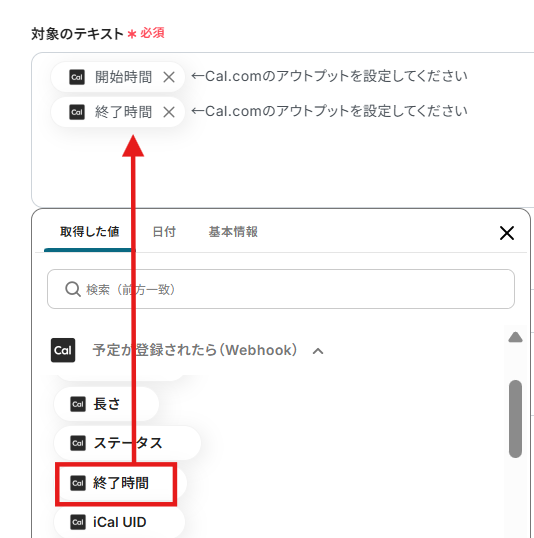Click the large Cal icon beside Webhook heading

(63, 350)
